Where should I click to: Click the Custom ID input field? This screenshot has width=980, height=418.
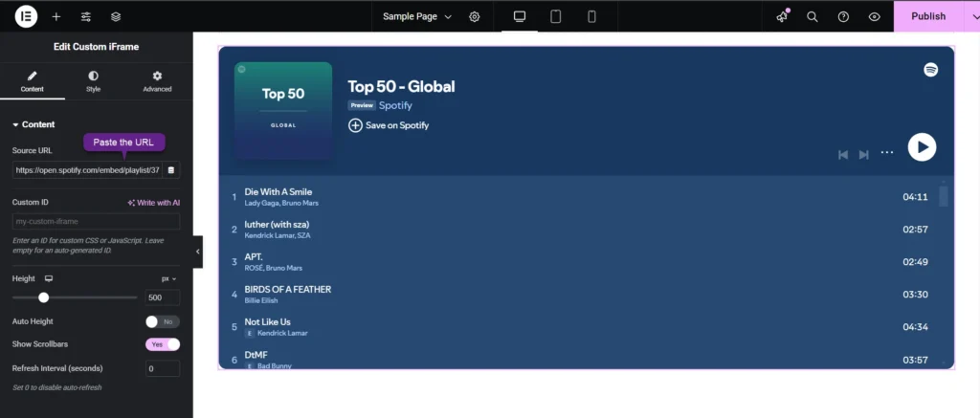click(x=97, y=221)
